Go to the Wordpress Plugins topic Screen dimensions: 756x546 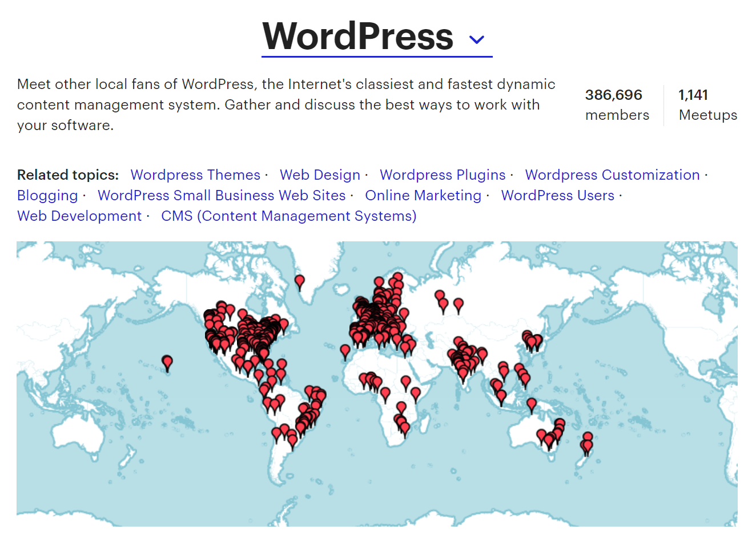443,175
